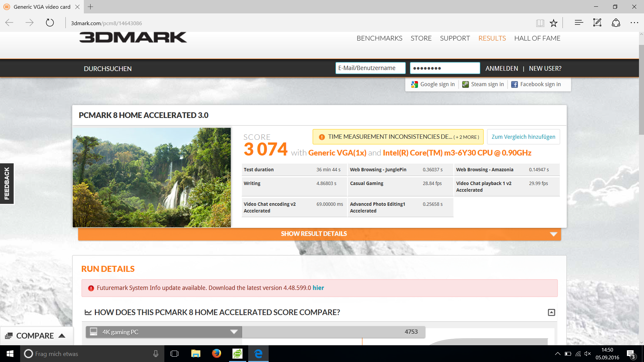The width and height of the screenshot is (644, 362).
Task: Open the BENCHMARKS menu
Action: click(x=379, y=38)
